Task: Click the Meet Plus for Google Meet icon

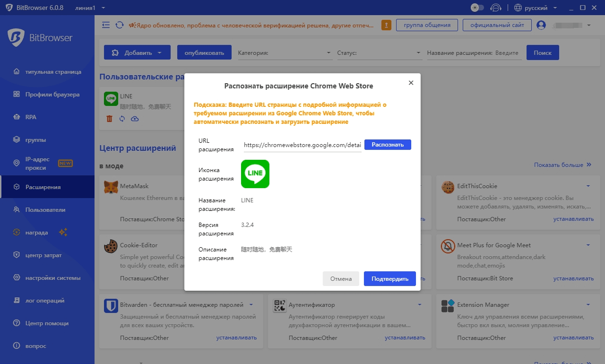Action: (448, 246)
